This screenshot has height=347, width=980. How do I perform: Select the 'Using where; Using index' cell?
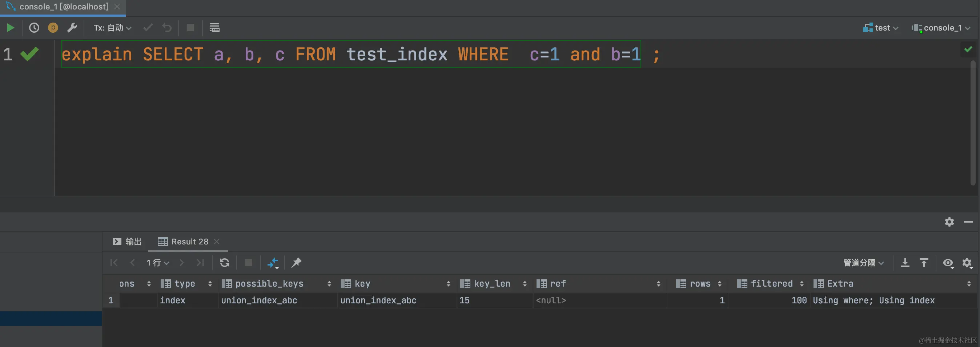(893, 300)
